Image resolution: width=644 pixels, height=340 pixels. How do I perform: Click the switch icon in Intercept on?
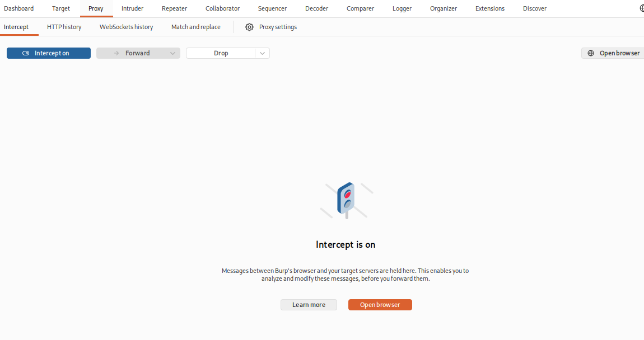(25, 53)
